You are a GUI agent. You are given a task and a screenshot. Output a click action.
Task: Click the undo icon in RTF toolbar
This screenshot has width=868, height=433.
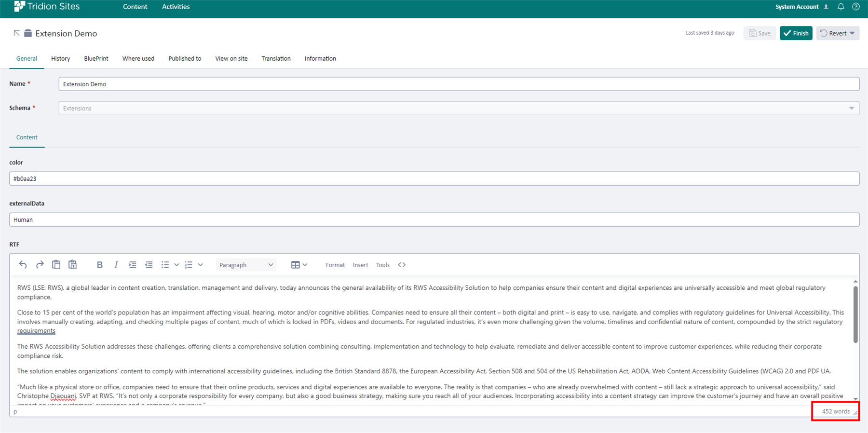(23, 265)
